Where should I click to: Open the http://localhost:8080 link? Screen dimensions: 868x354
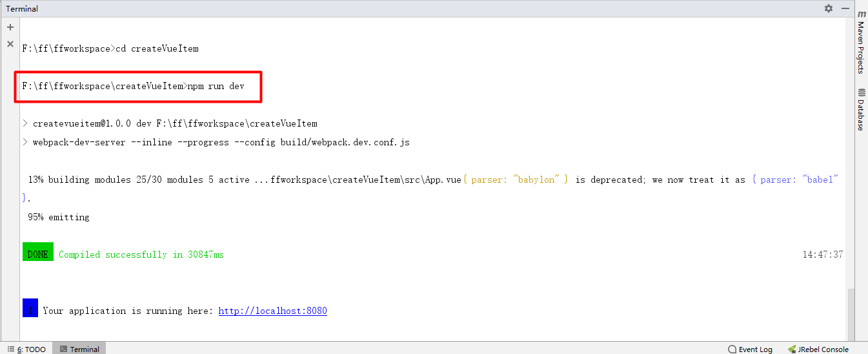pos(273,311)
